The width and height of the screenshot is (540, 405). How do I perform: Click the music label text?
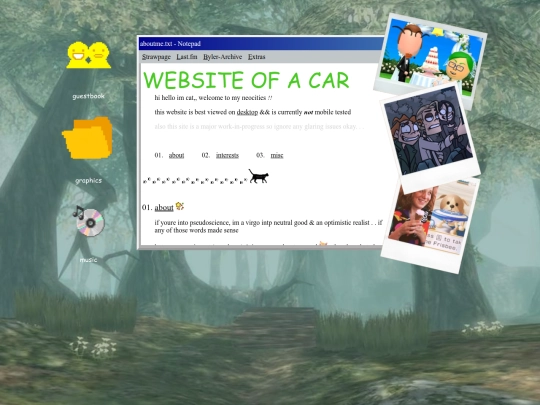point(89,260)
